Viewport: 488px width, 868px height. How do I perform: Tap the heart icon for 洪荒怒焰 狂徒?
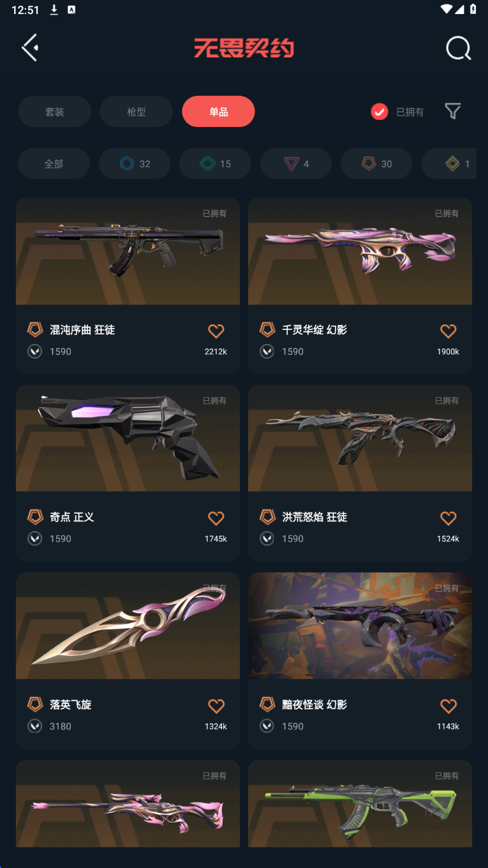pyautogui.click(x=448, y=518)
